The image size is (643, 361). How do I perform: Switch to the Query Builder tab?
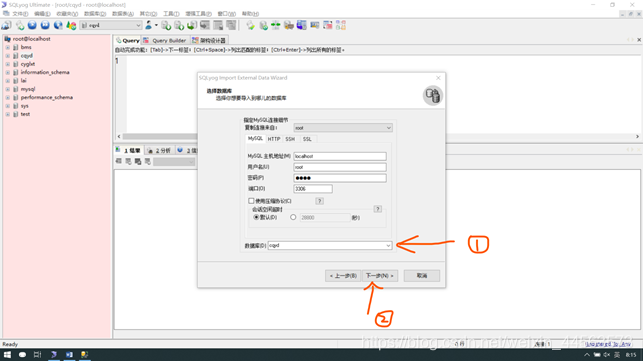point(165,40)
